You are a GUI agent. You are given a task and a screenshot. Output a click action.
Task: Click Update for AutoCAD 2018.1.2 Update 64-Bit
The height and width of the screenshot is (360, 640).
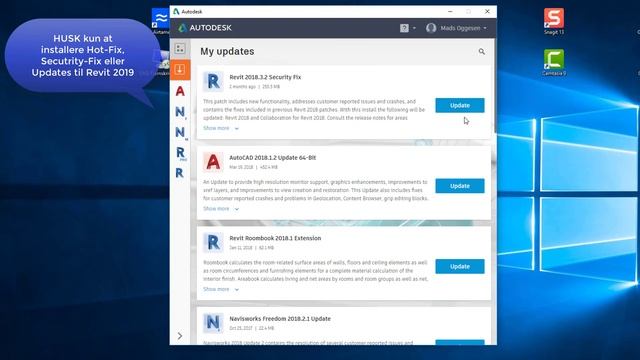460,186
